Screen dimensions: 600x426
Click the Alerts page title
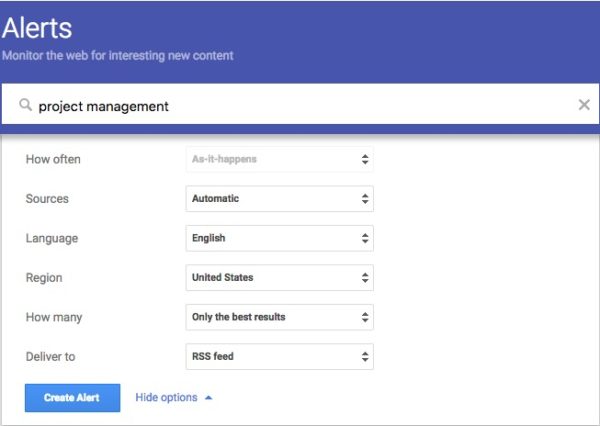pos(37,28)
